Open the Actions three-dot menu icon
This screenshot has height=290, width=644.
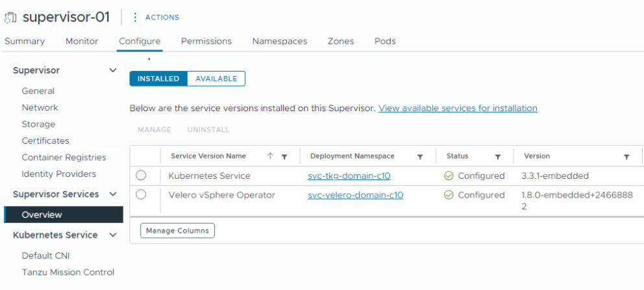[x=135, y=18]
